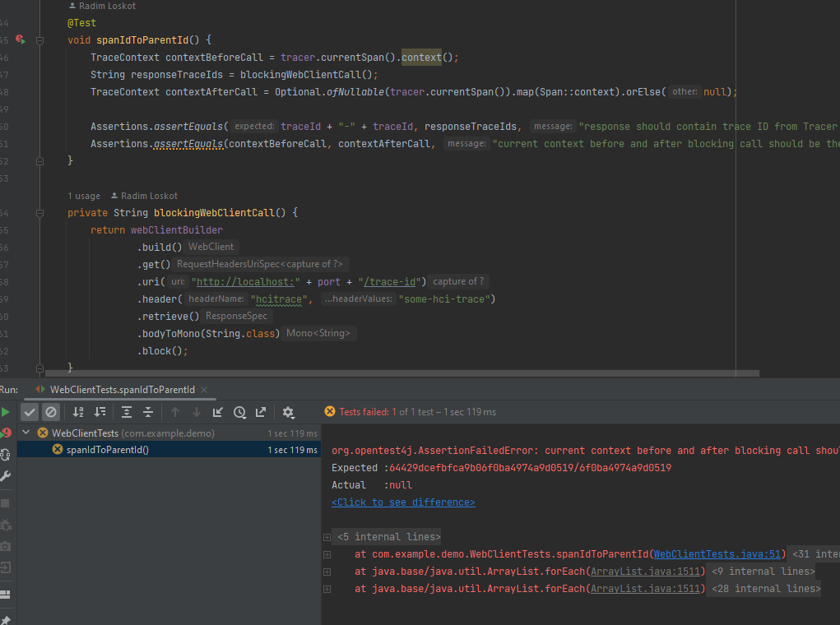Toggle the Show Ignored filter
Image resolution: width=840 pixels, height=625 pixels.
tap(51, 412)
